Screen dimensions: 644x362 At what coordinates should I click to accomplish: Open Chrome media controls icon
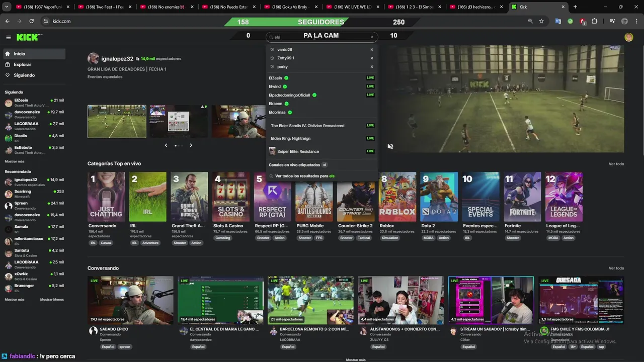pyautogui.click(x=612, y=21)
